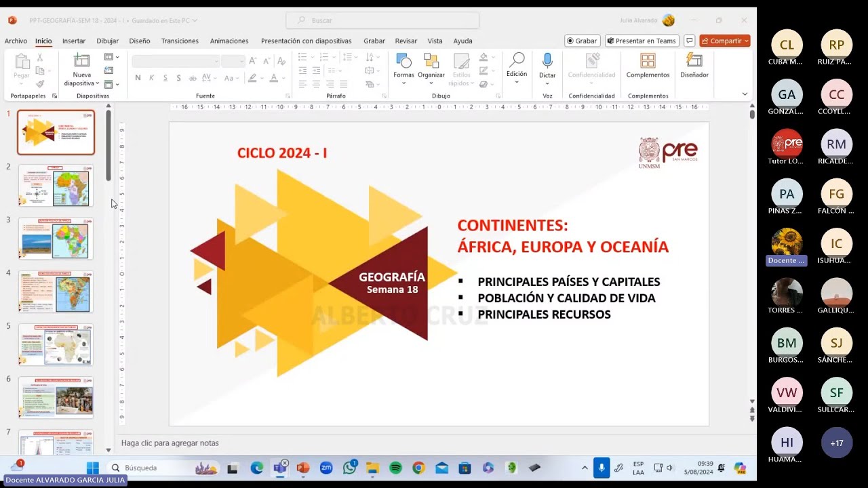Screen dimensions: 868x488
Task: Switch to the Presentación con diapositivas tab
Action: click(x=307, y=41)
